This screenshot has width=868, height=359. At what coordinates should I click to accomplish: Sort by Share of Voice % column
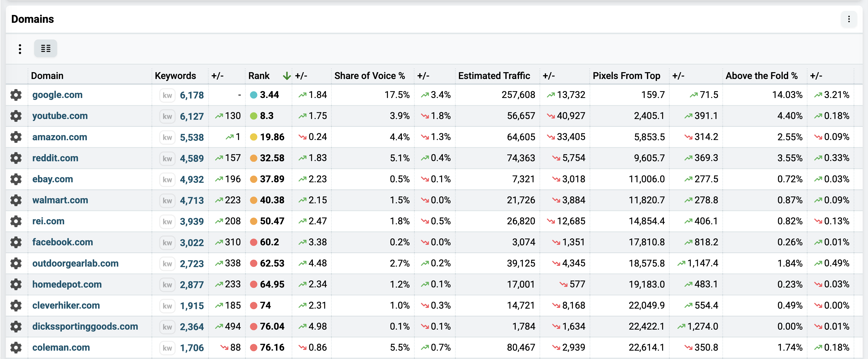click(369, 76)
